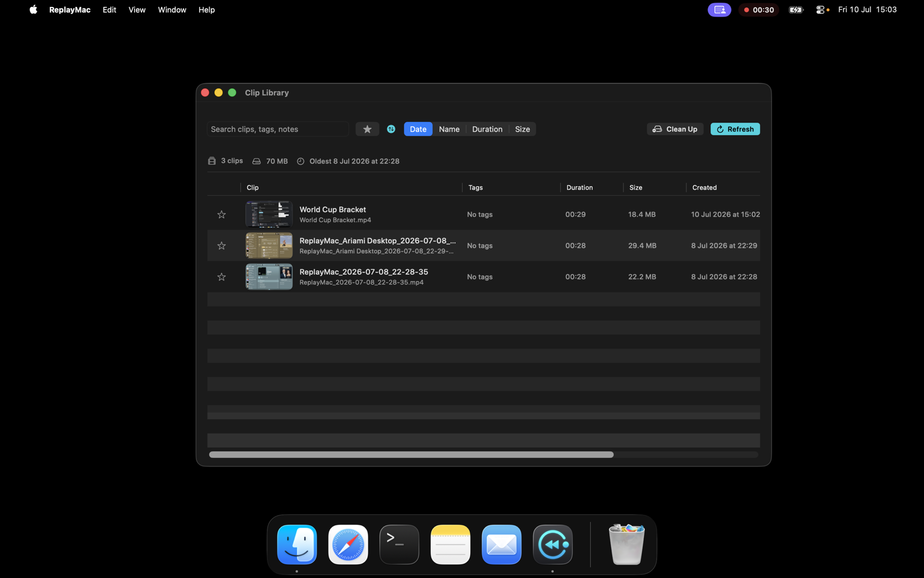Close the Clip Library window
The image size is (924, 578).
tap(205, 92)
